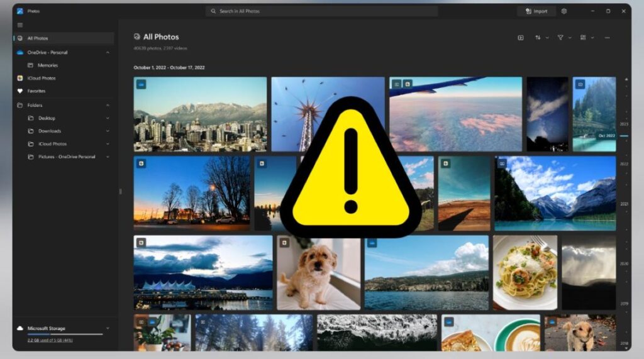The height and width of the screenshot is (359, 644).
Task: Click the Import button
Action: coord(536,11)
